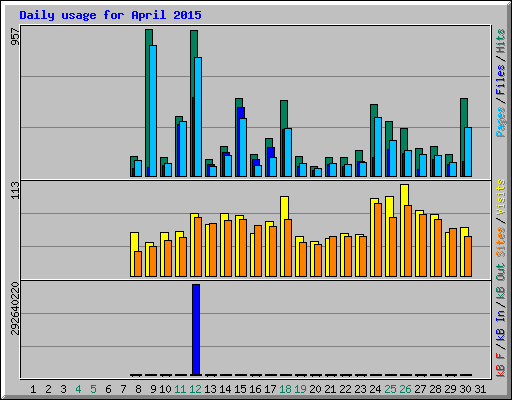The height and width of the screenshot is (400, 512).
Task: Click day 1 on the x-axis
Action: 33,389
